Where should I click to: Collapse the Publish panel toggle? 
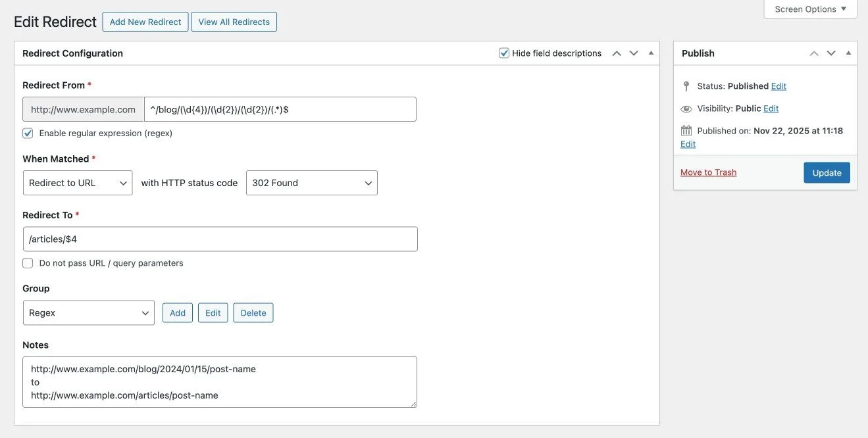[848, 53]
